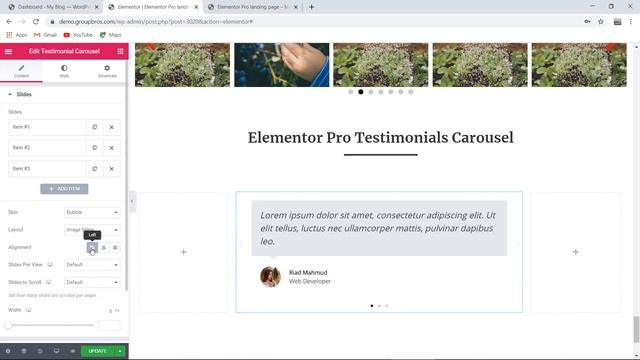Select the last image carousel dot
This screenshot has height=360, width=640.
point(411,92)
